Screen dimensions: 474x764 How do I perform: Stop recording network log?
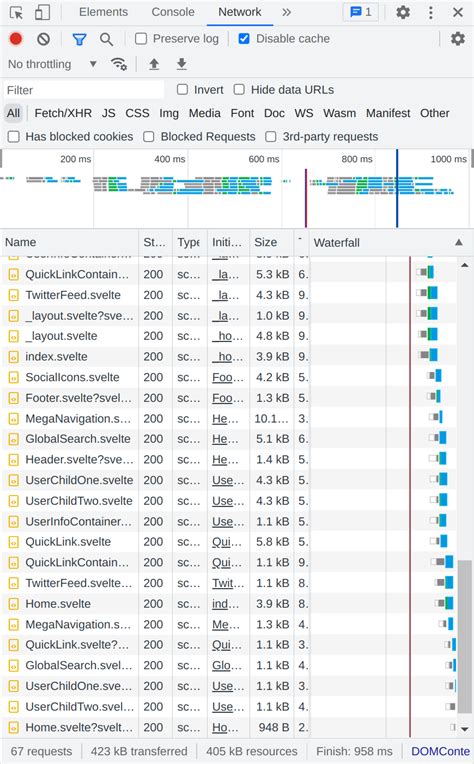tap(16, 38)
